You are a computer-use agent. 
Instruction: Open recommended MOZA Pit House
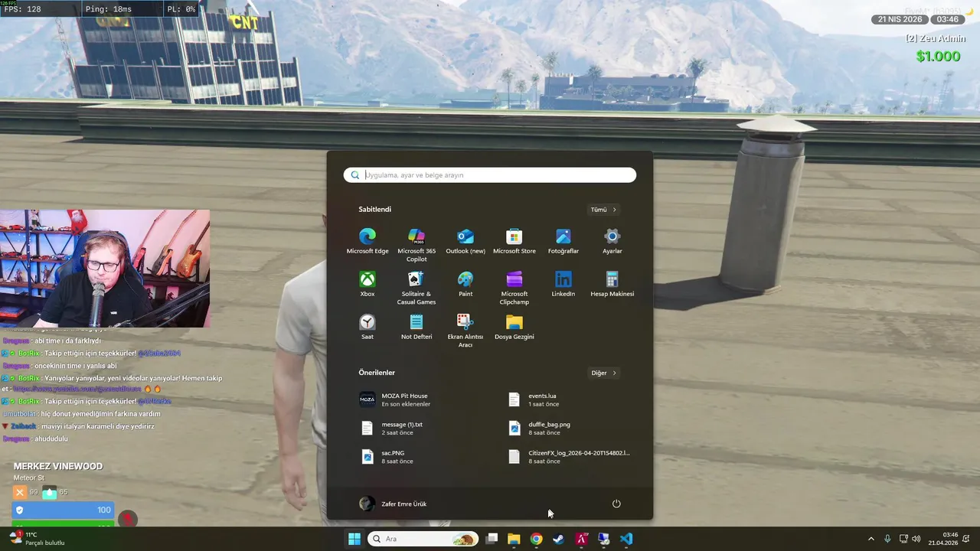point(416,399)
